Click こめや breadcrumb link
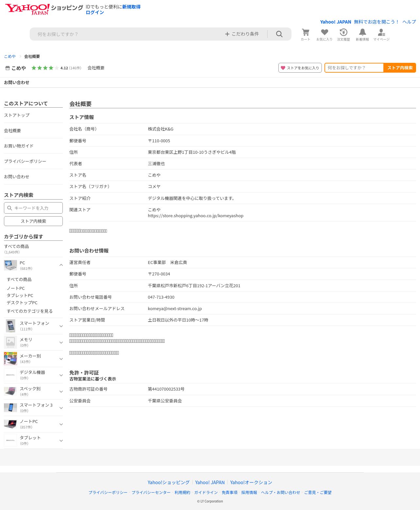Viewport: 420px width, 510px height. [10, 56]
